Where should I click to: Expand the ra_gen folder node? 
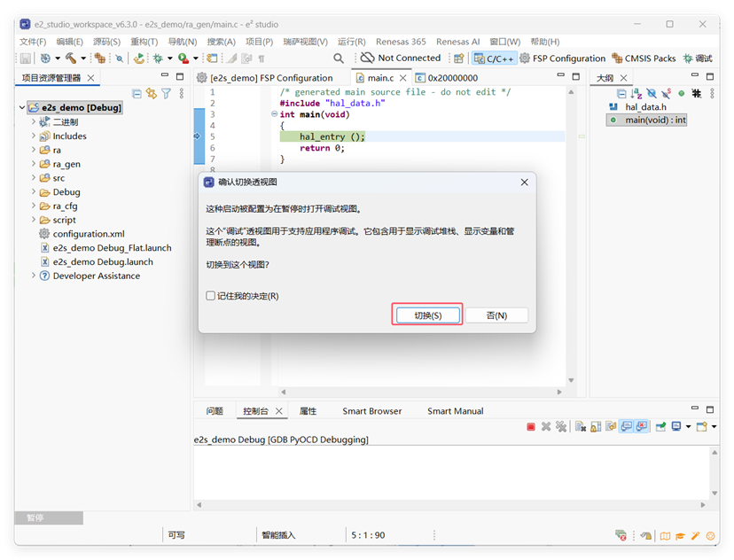click(x=33, y=164)
